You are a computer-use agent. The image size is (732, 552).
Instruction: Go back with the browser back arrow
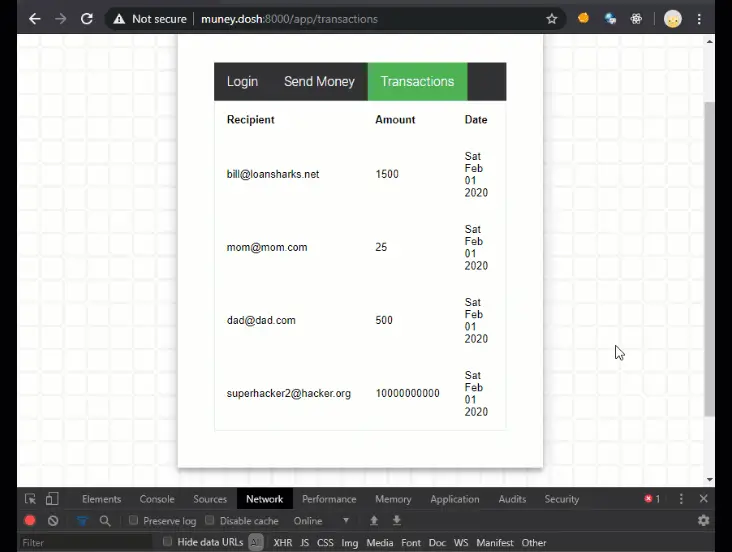(x=35, y=19)
